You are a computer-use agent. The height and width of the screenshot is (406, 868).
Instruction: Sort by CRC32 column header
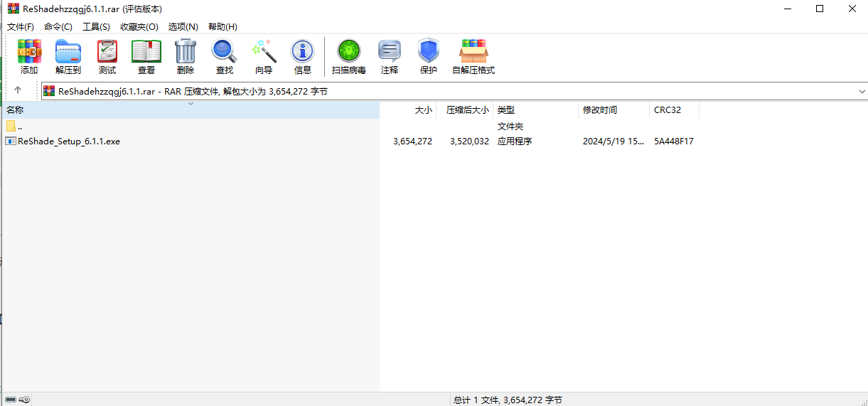[x=675, y=110]
